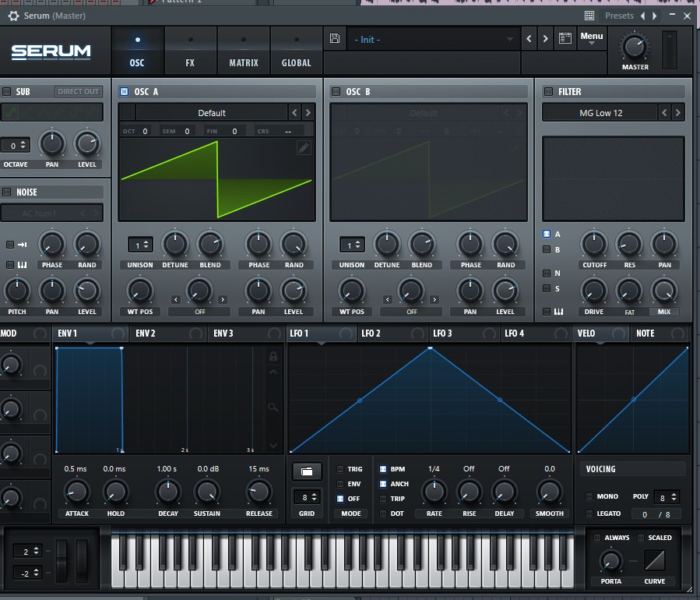Adjust SUB octave stepper
This screenshot has height=600, width=700.
[16, 145]
